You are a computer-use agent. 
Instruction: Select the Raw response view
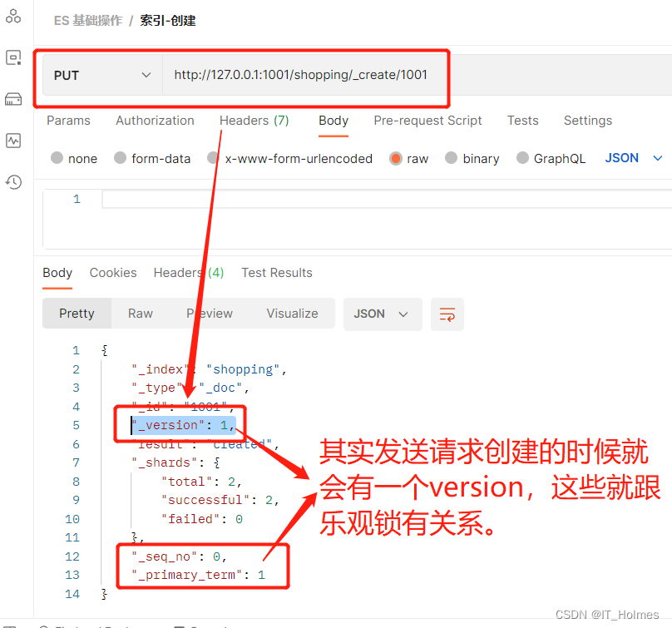click(141, 314)
